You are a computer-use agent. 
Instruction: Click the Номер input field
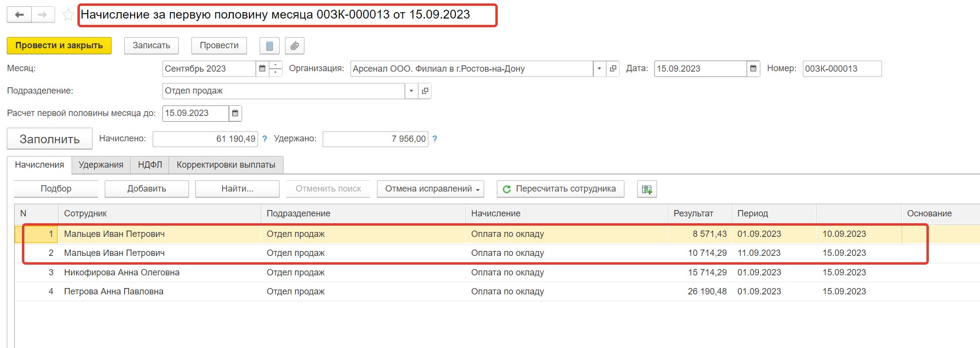coord(842,69)
